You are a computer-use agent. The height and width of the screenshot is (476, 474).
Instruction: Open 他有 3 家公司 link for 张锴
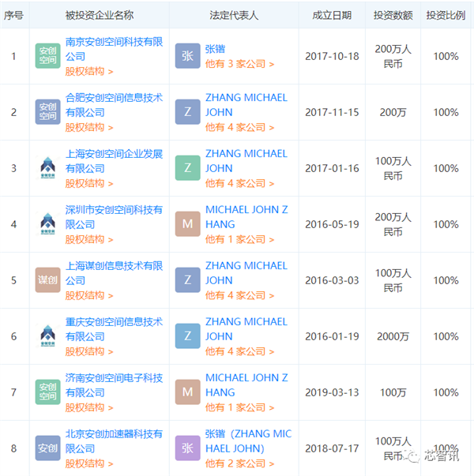pos(239,64)
